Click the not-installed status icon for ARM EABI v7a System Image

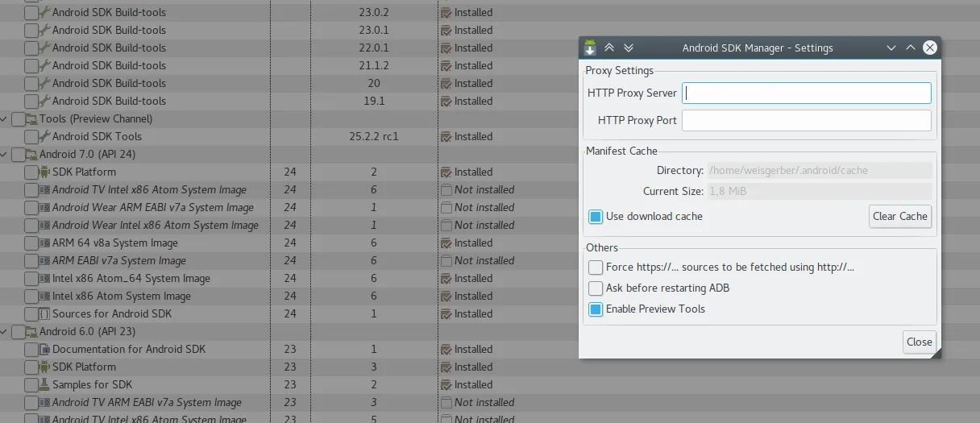pos(446,260)
